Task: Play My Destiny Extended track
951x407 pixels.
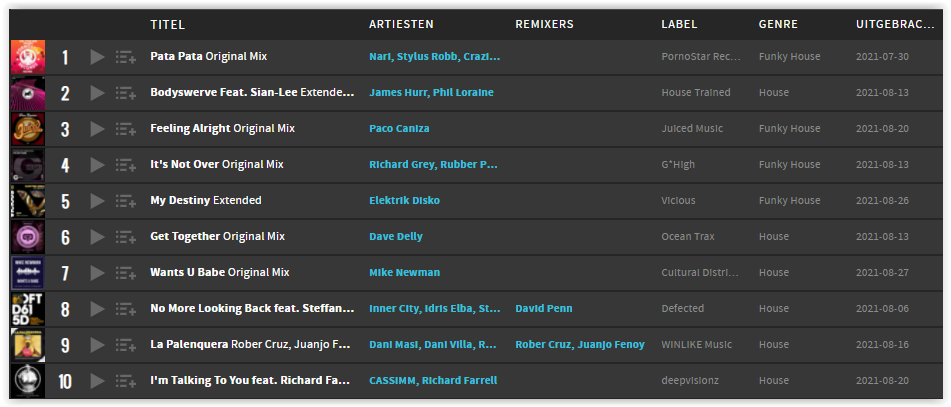Action: (97, 201)
